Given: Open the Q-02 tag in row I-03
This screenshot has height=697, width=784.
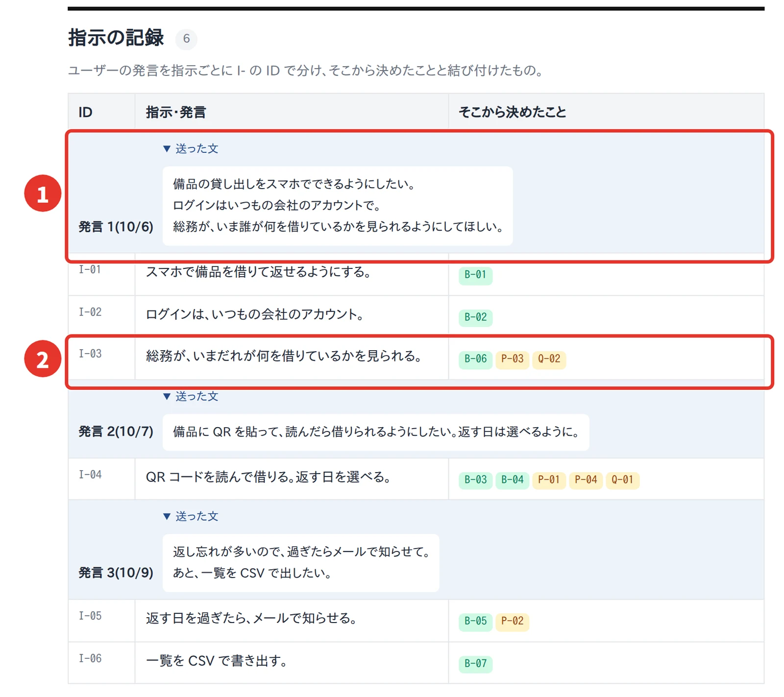Looking at the screenshot, I should tap(549, 359).
